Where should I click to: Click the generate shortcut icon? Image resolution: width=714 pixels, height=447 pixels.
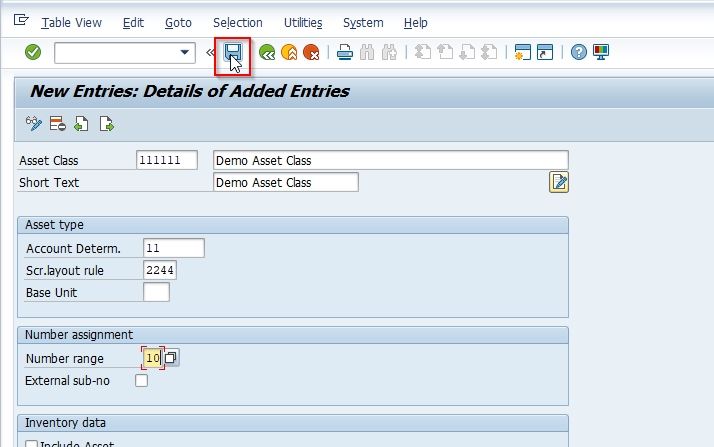click(545, 52)
